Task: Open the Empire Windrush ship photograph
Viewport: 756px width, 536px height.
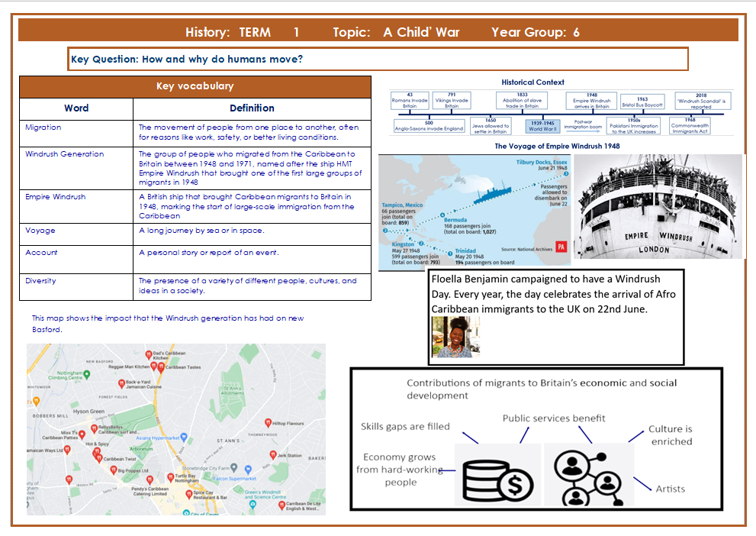Action: [658, 206]
